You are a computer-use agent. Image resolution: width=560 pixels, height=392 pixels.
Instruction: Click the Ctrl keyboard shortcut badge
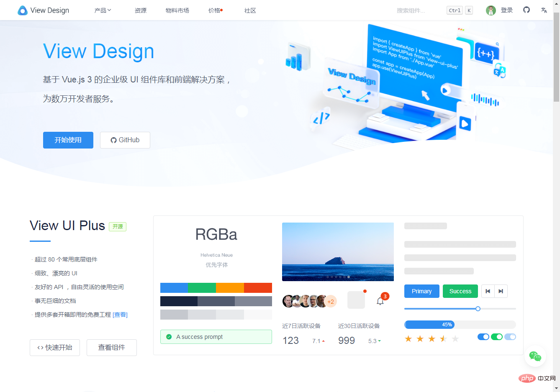(x=455, y=10)
